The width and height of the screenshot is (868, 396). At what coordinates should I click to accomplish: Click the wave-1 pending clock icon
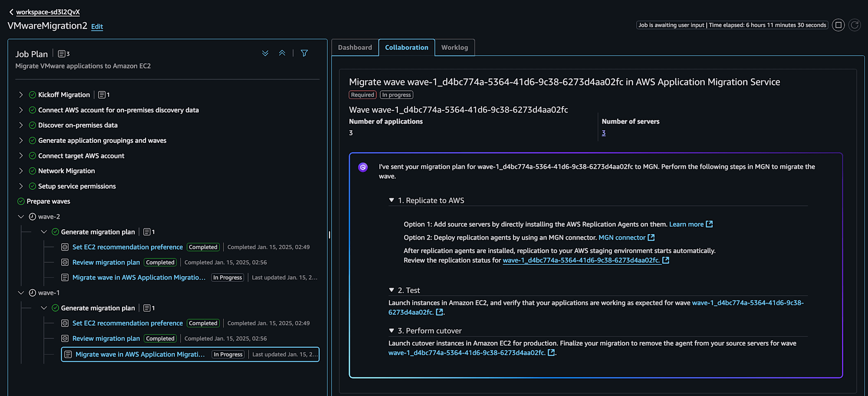tap(33, 293)
